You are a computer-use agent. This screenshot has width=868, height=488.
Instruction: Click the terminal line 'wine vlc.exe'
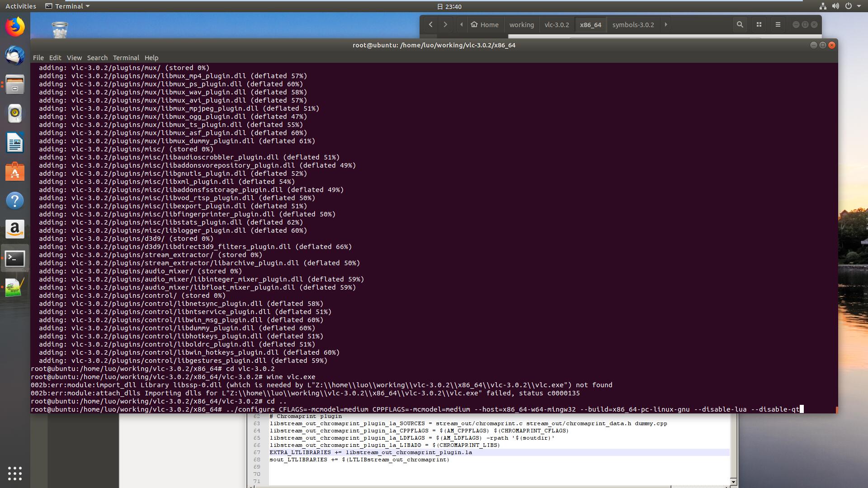tap(173, 377)
